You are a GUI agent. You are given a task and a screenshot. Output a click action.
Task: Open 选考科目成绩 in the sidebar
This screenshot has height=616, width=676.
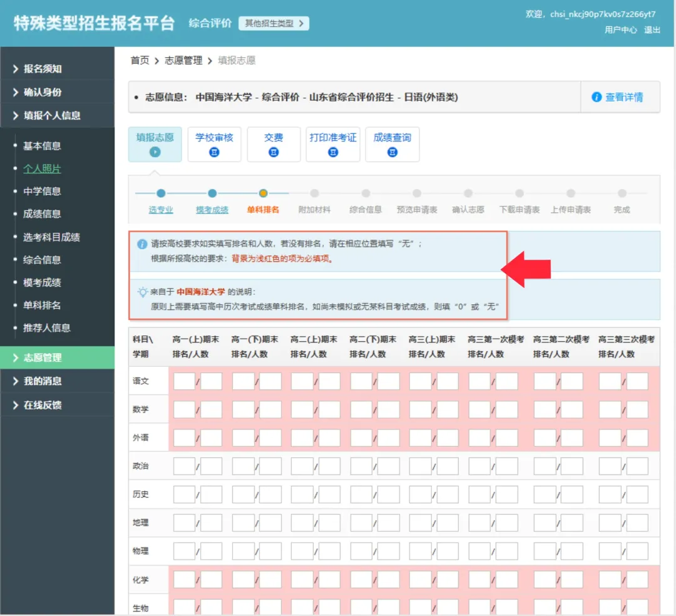[51, 237]
